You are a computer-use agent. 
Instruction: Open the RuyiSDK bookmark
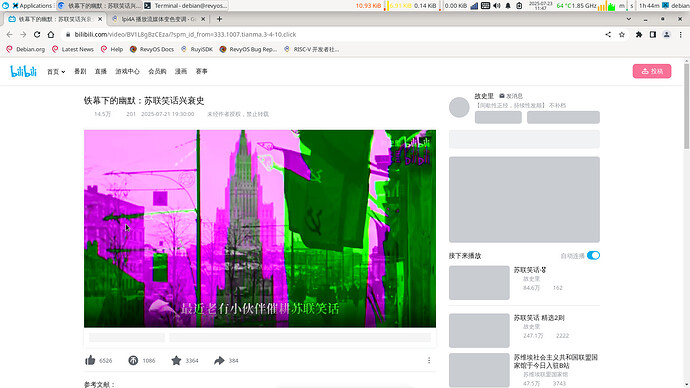coord(197,49)
